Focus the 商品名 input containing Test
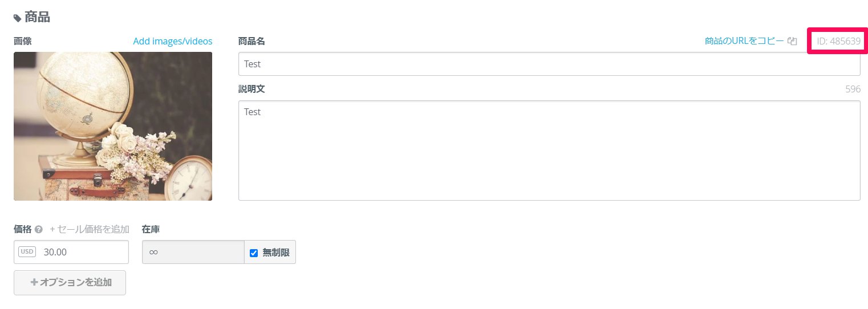The height and width of the screenshot is (309, 868). [x=549, y=64]
